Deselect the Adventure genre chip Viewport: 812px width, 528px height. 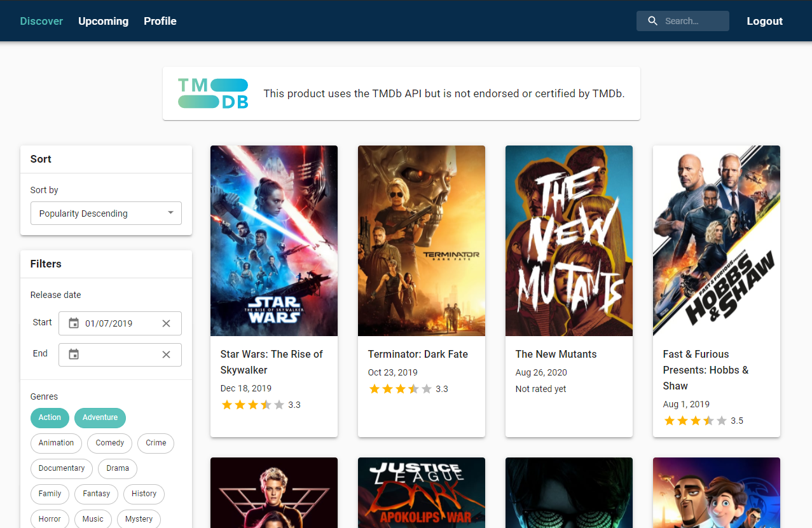pyautogui.click(x=100, y=417)
